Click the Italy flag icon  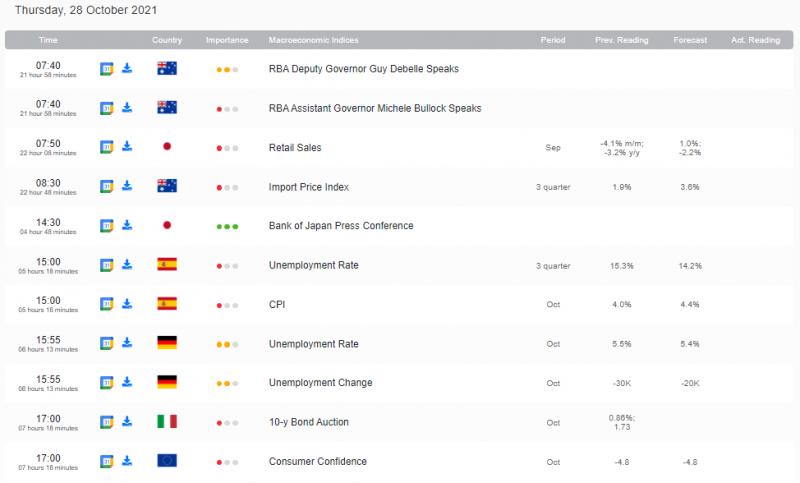(167, 422)
